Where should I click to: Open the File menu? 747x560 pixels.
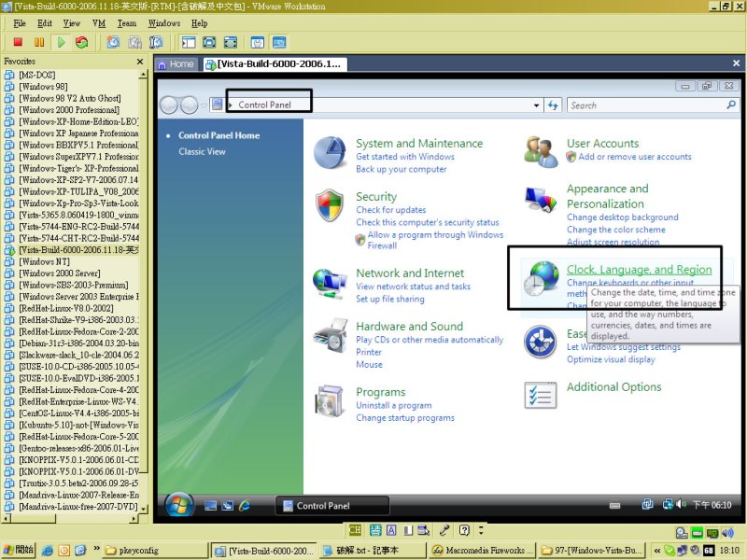point(20,23)
